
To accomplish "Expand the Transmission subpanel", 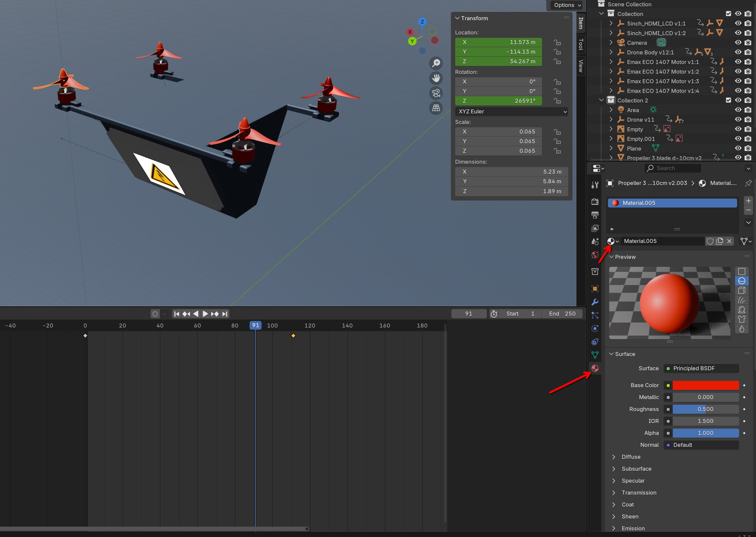I will tap(614, 493).
